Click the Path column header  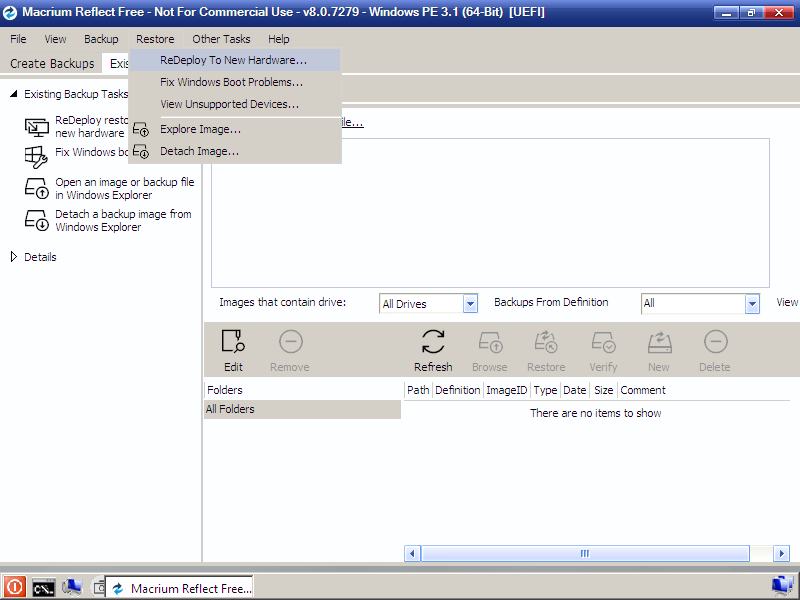[418, 390]
